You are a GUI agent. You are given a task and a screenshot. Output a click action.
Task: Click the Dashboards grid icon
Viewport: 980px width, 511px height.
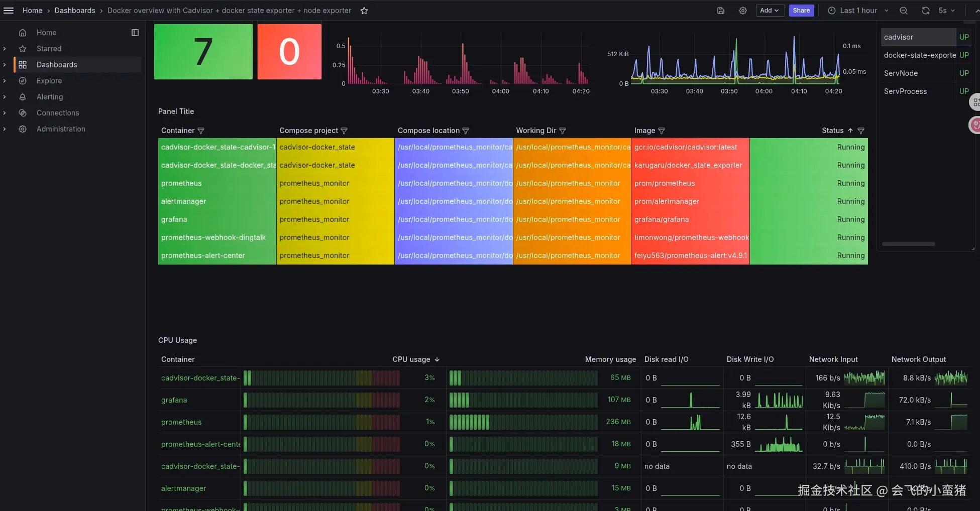click(x=23, y=65)
